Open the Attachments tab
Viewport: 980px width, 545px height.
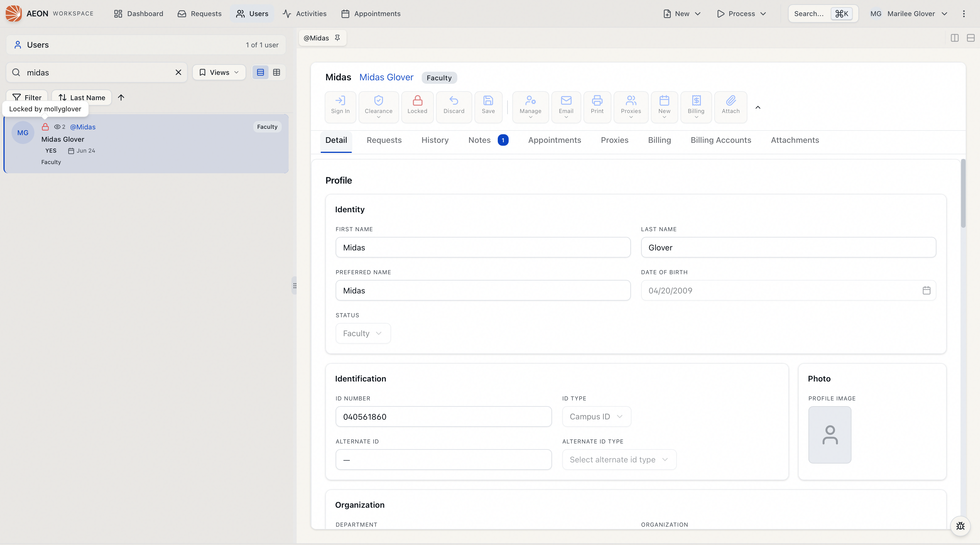point(795,140)
